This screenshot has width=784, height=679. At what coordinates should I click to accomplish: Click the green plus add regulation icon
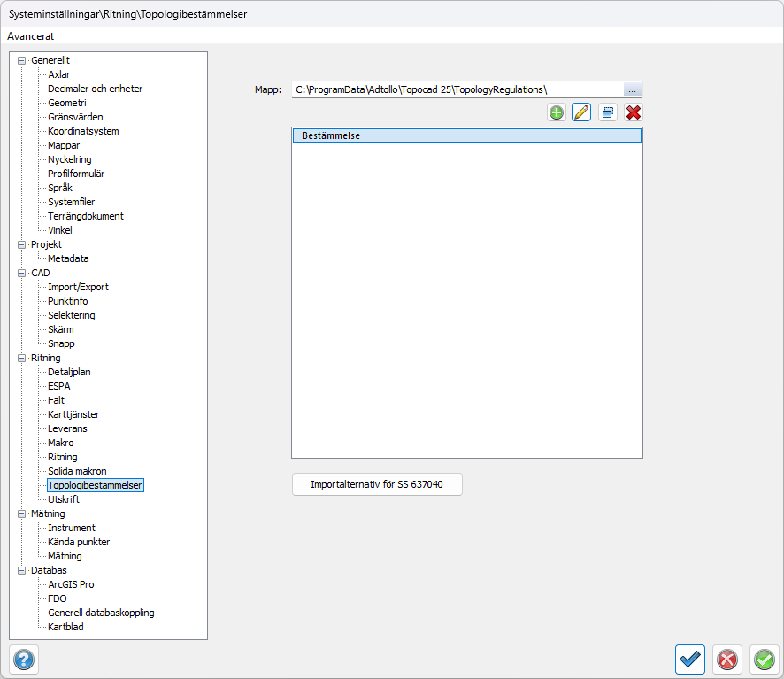click(x=557, y=112)
